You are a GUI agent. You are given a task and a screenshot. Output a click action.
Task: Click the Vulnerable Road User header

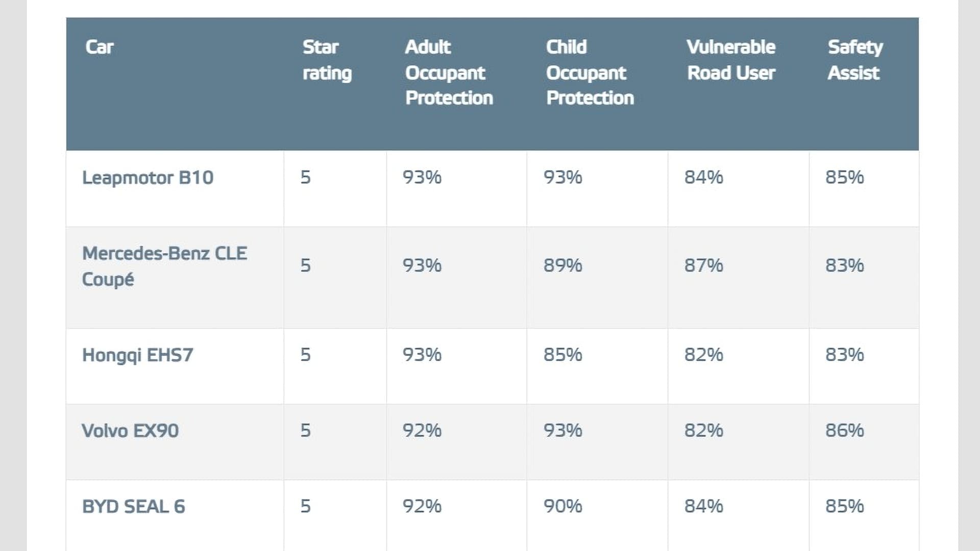pyautogui.click(x=730, y=60)
